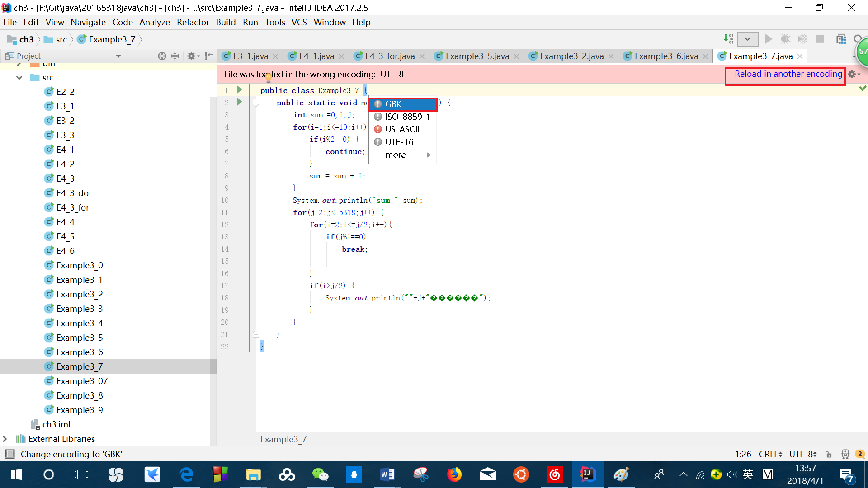The height and width of the screenshot is (488, 868).
Task: Click cursor position 1:26 in status bar
Action: 743,454
